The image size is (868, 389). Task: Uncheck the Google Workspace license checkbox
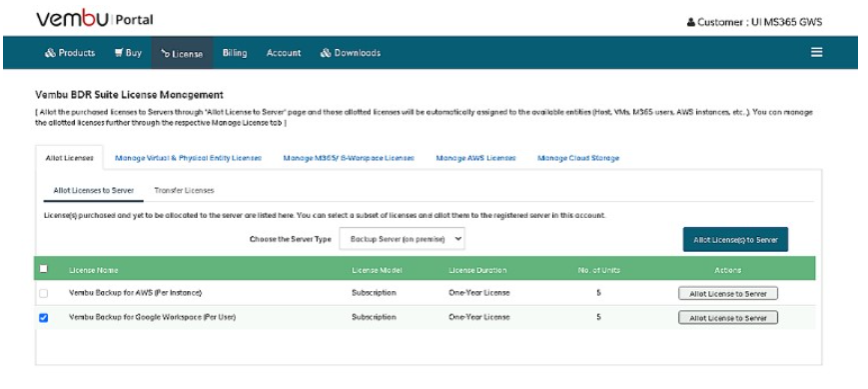click(44, 318)
